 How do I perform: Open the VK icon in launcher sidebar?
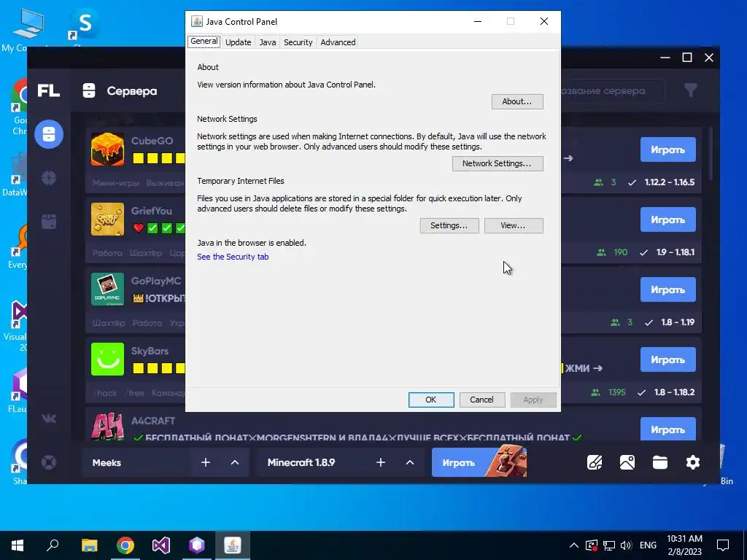[x=49, y=419]
